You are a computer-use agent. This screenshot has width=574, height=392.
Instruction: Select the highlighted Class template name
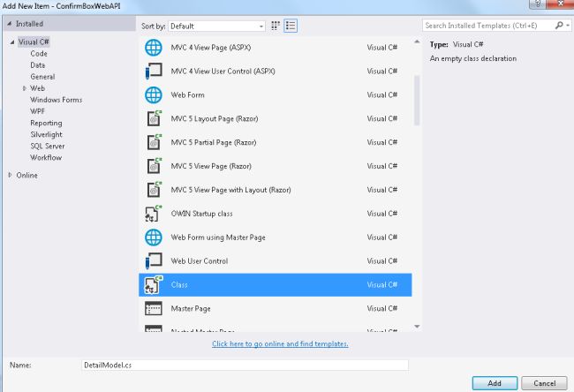click(x=179, y=285)
